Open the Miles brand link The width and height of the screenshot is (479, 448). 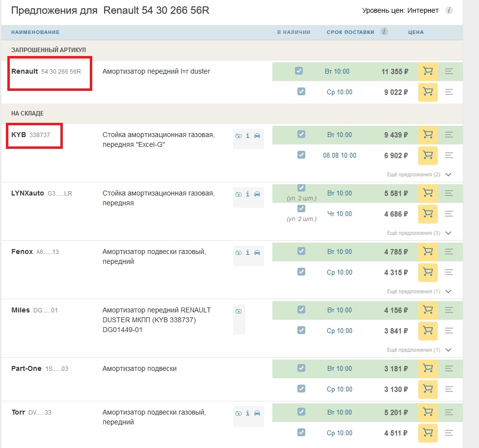point(21,310)
